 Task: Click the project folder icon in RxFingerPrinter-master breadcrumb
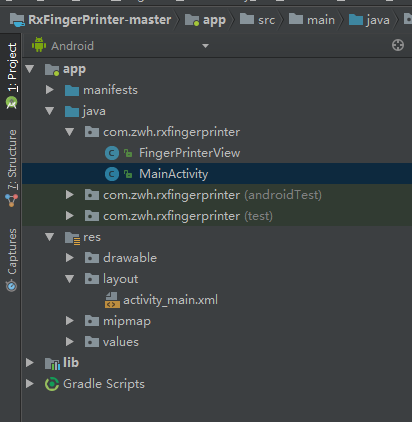point(17,20)
